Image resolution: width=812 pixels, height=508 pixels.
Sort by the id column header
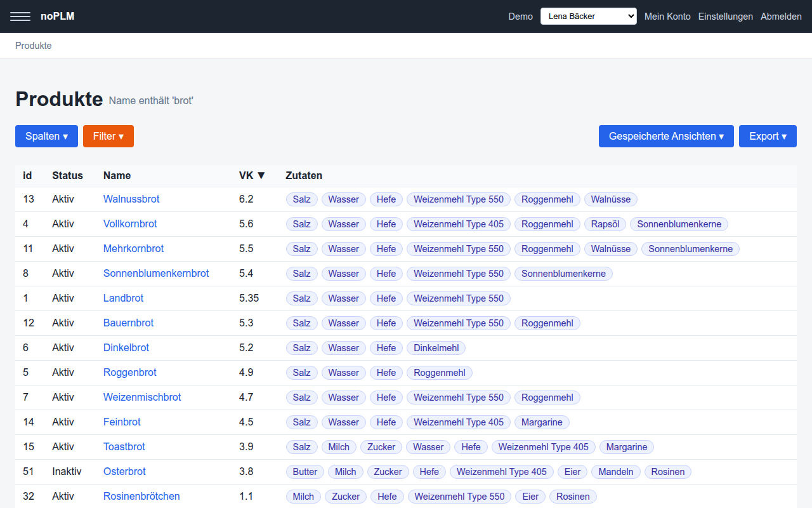click(27, 175)
